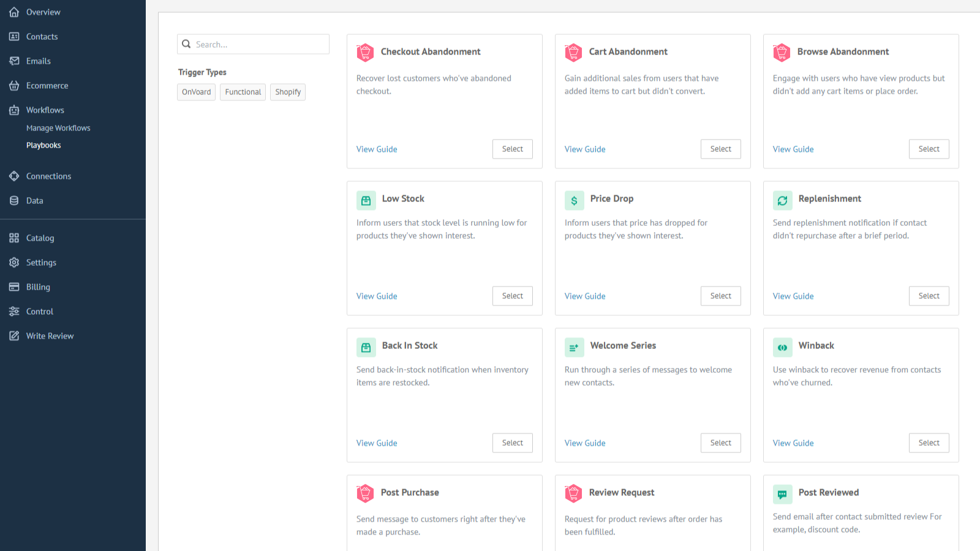Open Catalog from the sidebar
Screen dimensions: 980x551
click(40, 238)
